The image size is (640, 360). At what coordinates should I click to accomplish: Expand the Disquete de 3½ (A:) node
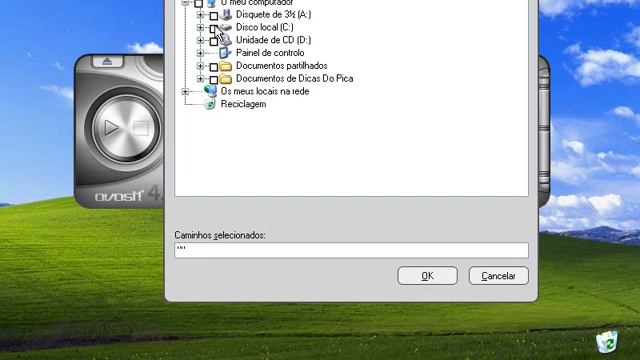pos(200,15)
